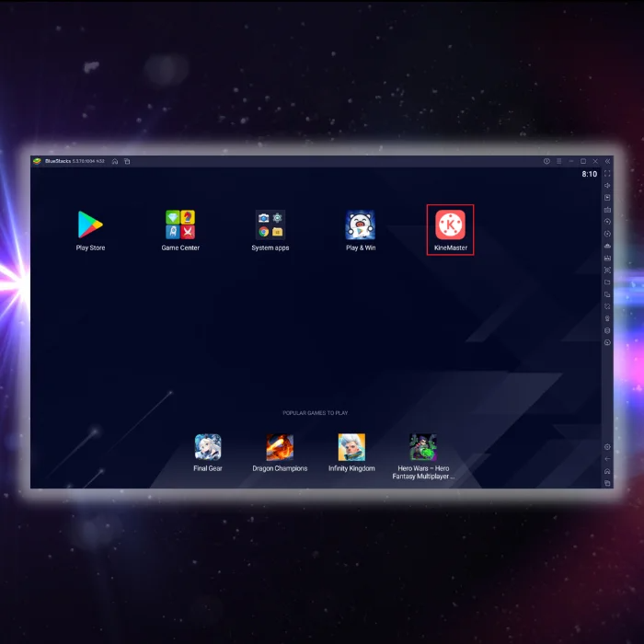The height and width of the screenshot is (644, 644).
Task: Go to Android home via sidebar
Action: click(607, 471)
